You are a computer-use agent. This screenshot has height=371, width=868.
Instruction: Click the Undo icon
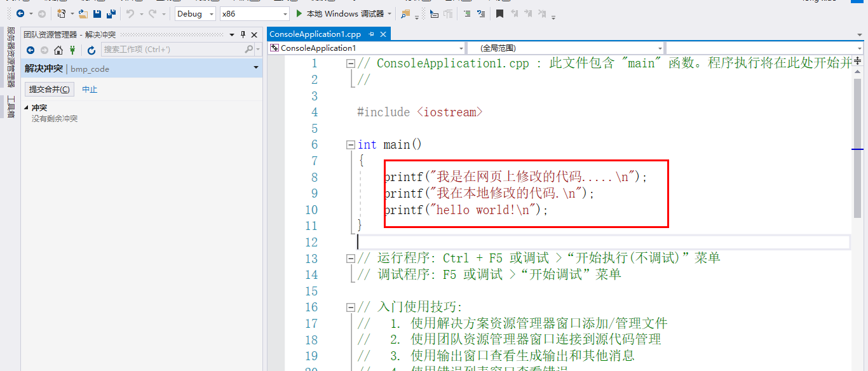[x=129, y=13]
